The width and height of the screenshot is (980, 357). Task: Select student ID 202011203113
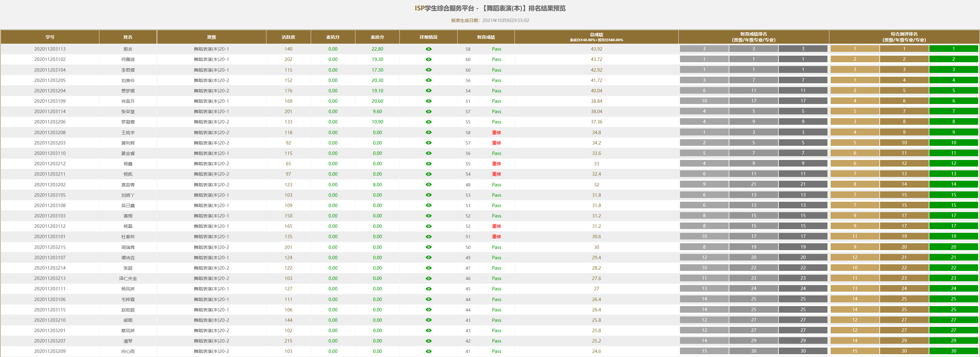click(50, 49)
